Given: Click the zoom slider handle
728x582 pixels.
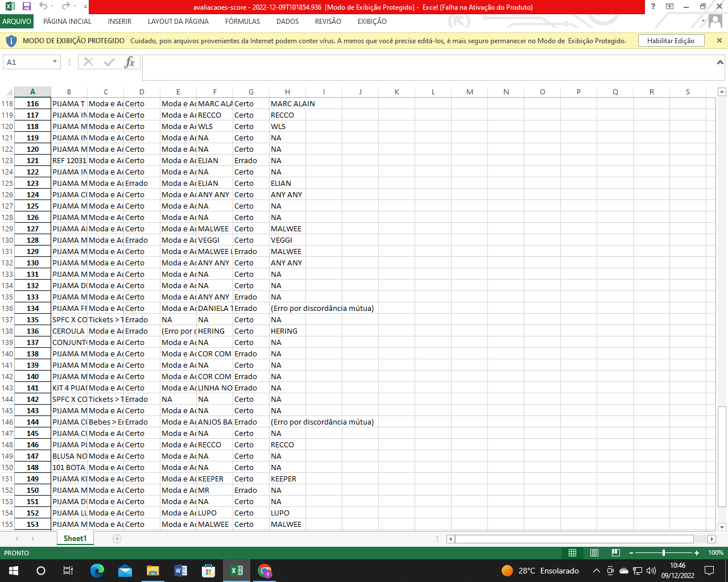Looking at the screenshot, I should pos(664,552).
